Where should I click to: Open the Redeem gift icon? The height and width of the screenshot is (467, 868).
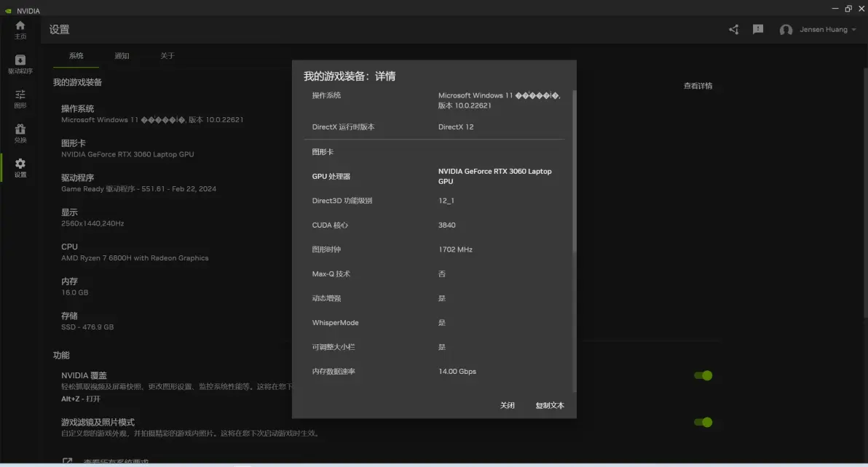point(20,129)
